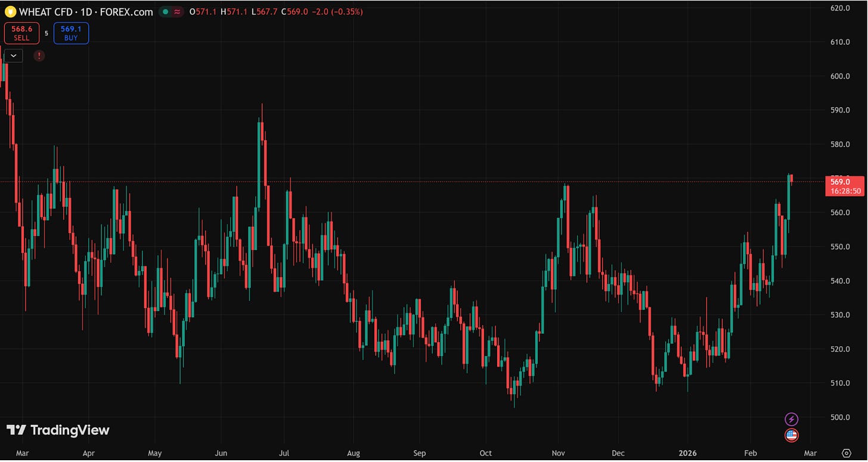This screenshot has width=868, height=462.
Task: Click the May time axis label
Action: click(x=154, y=453)
